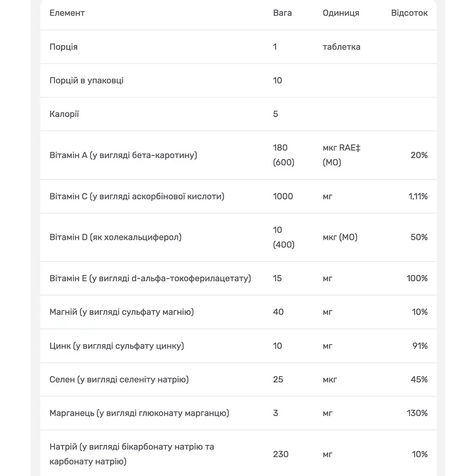Click the Елемент column header

[67, 13]
